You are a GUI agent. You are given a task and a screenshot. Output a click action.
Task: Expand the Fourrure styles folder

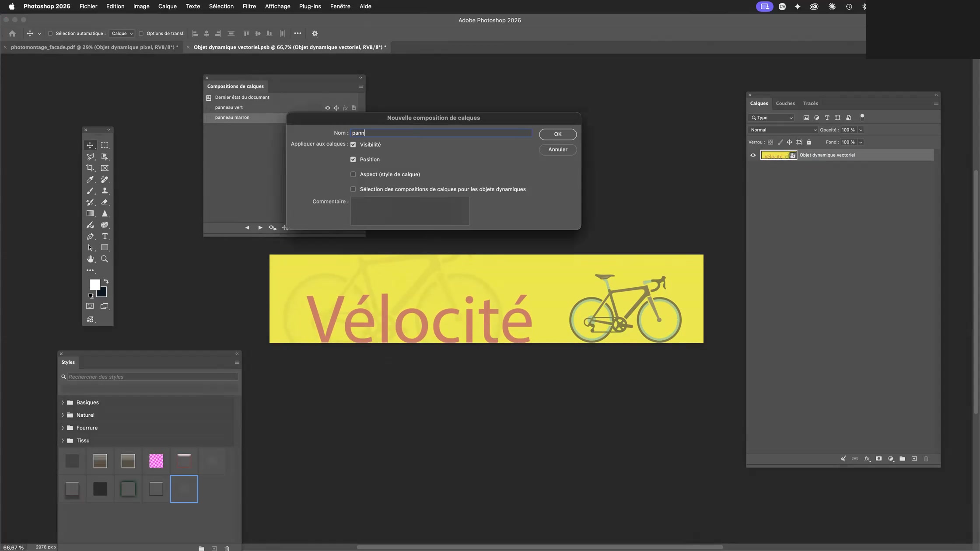tap(63, 428)
